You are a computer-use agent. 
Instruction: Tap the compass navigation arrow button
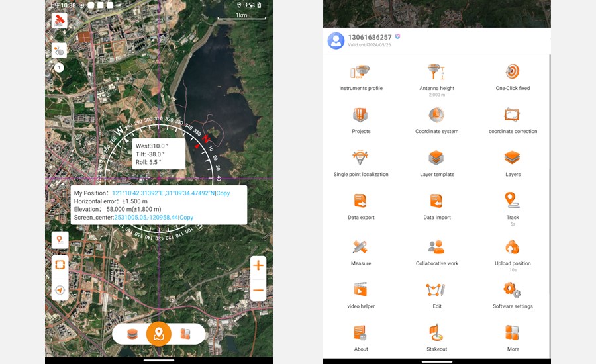pos(60,290)
